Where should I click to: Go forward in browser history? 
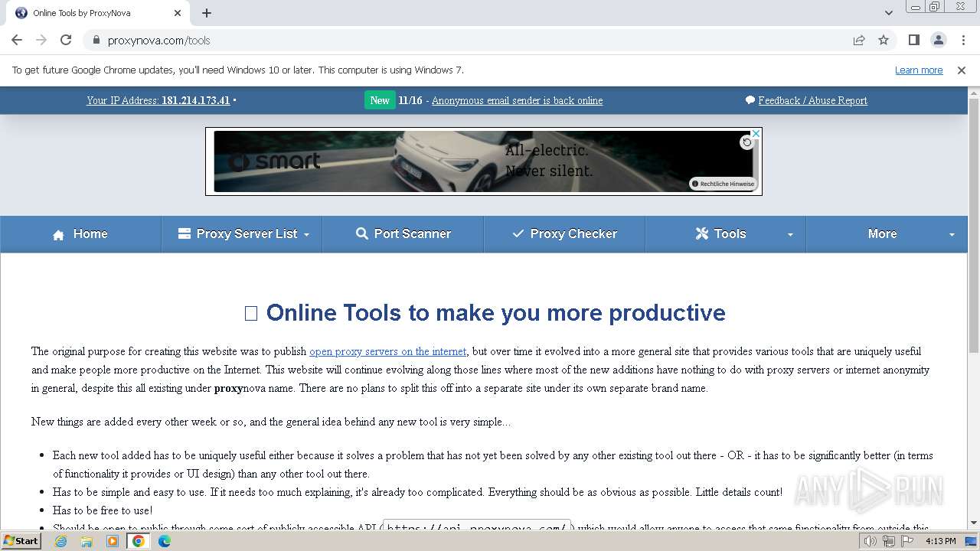pos(41,40)
